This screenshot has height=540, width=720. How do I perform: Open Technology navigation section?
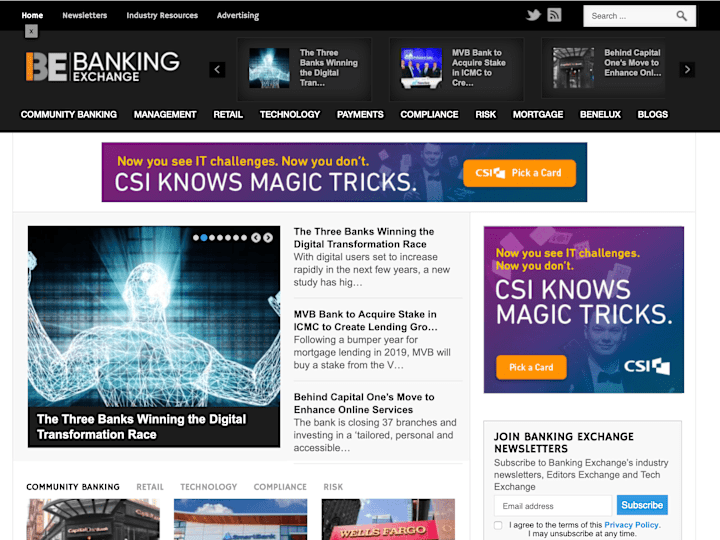[290, 114]
